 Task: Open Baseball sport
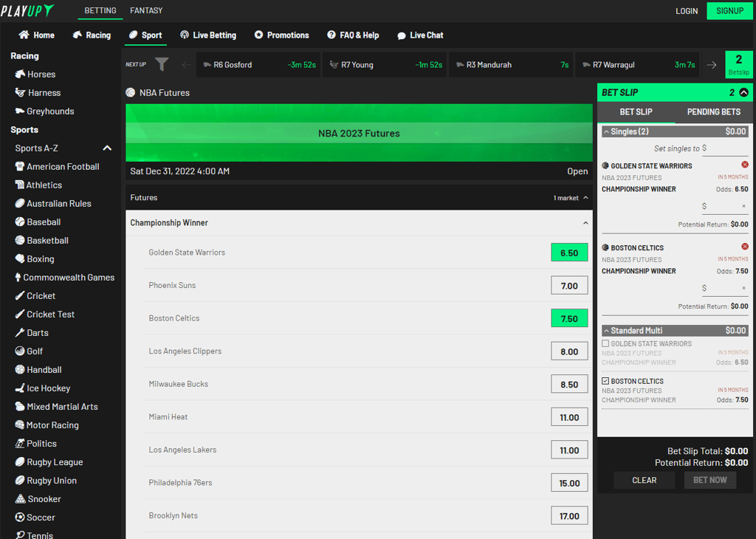coord(38,222)
